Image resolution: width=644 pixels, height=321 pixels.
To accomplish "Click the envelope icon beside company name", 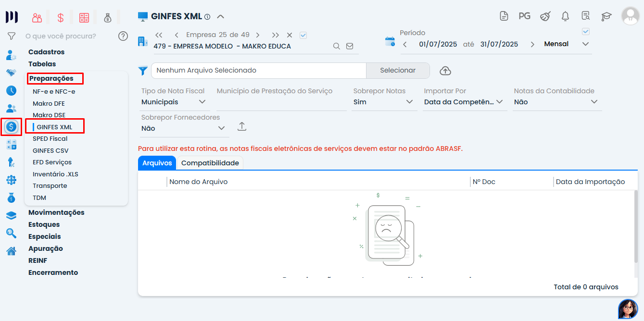I will [x=350, y=46].
